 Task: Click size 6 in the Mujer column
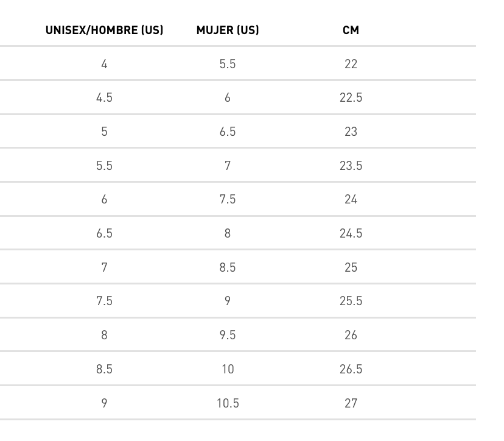(228, 97)
